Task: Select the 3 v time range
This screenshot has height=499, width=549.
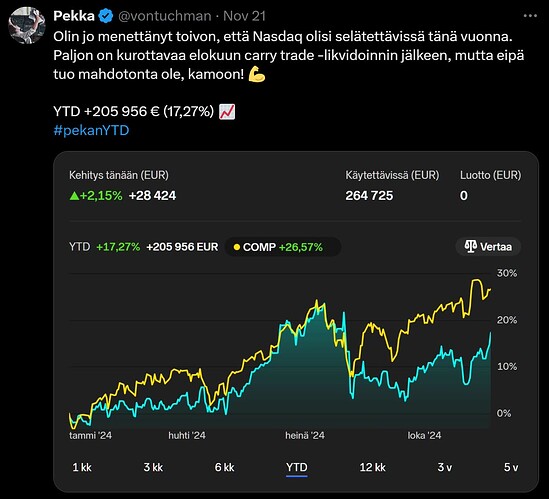Action: (445, 467)
